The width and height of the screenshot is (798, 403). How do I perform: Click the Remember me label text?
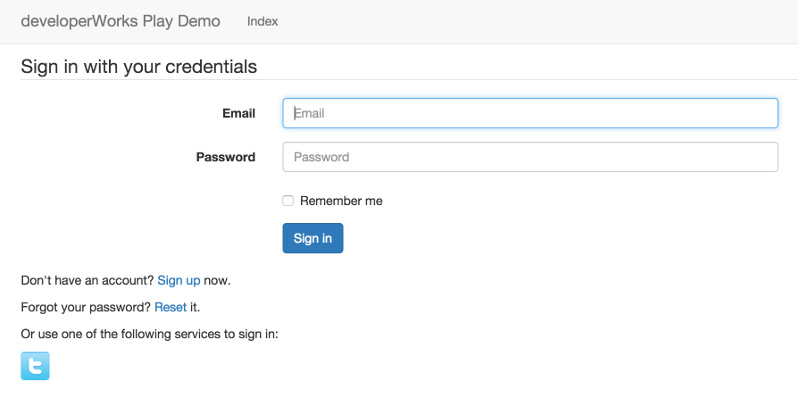341,201
